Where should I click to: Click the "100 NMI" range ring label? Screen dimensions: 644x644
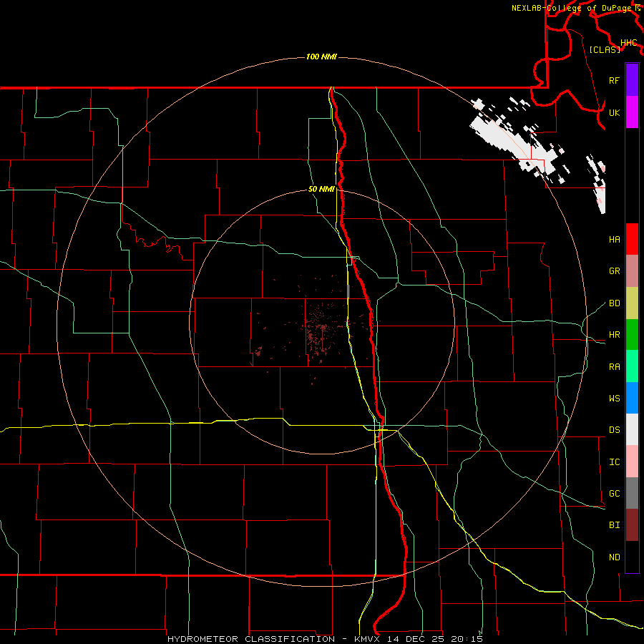click(x=321, y=57)
